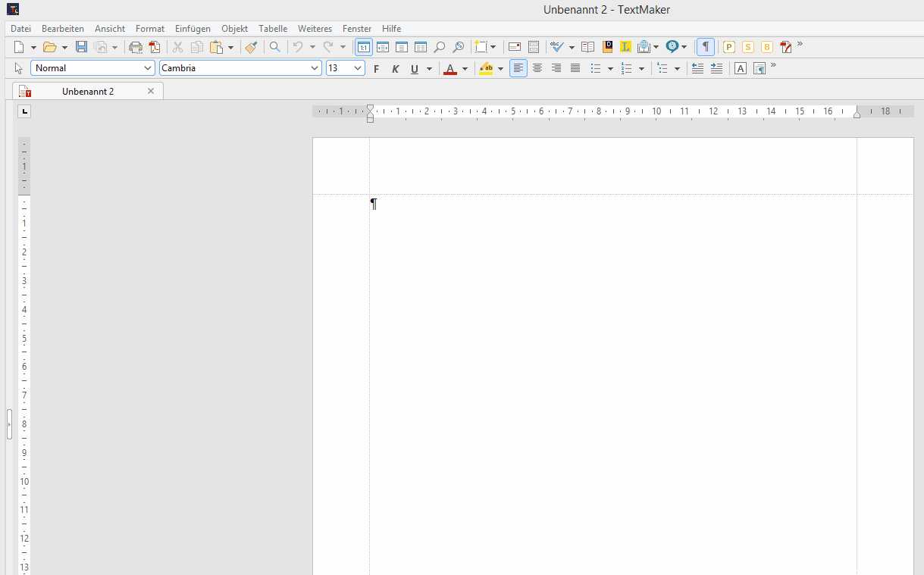Open the Einfügen menu
This screenshot has height=575, width=924.
[193, 29]
